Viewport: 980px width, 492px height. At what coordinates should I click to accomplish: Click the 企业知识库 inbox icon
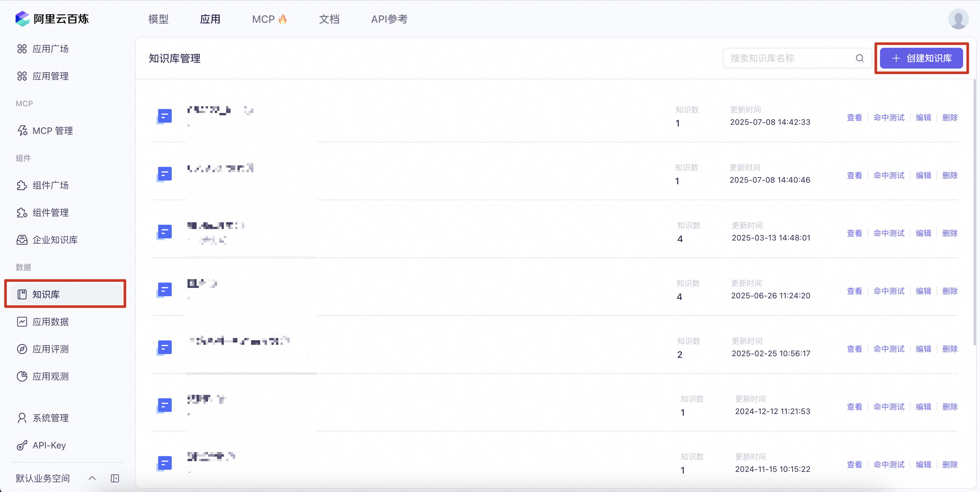(22, 240)
